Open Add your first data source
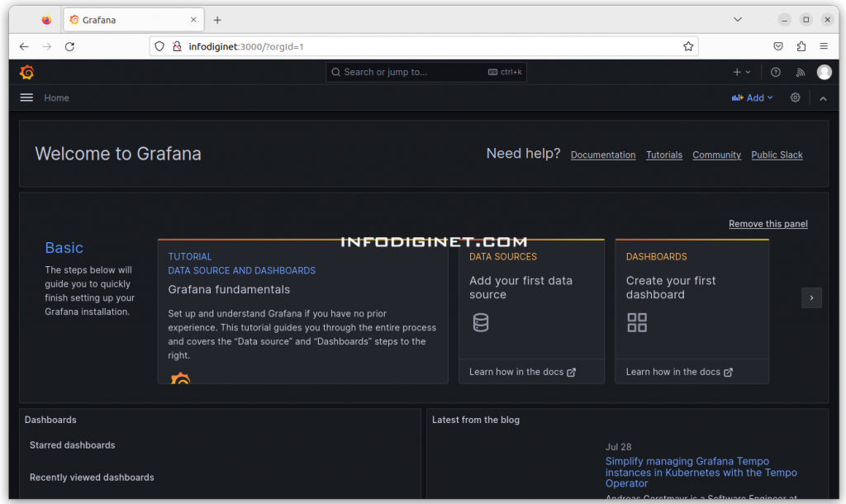 [x=520, y=288]
